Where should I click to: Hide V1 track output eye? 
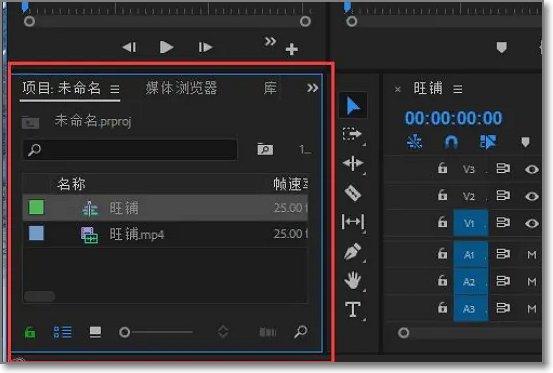point(531,223)
